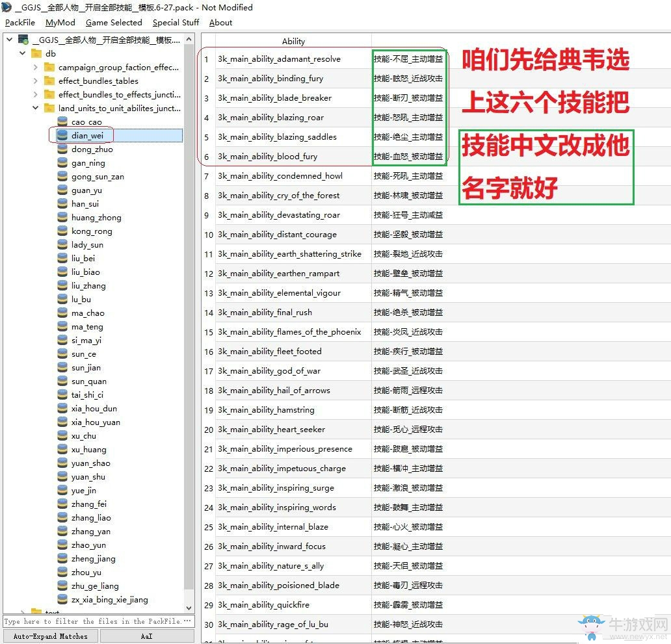Select the lady_sun table icon
This screenshot has height=644, width=671.
coord(62,245)
